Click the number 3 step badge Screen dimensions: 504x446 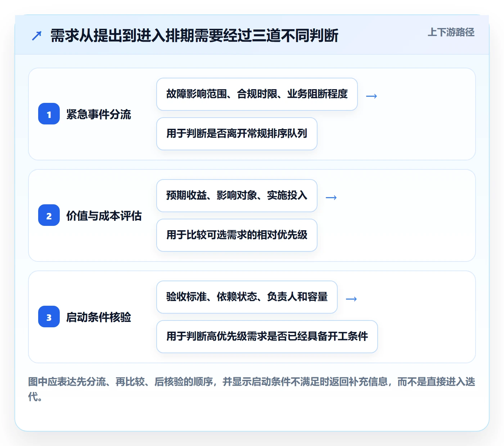[49, 317]
